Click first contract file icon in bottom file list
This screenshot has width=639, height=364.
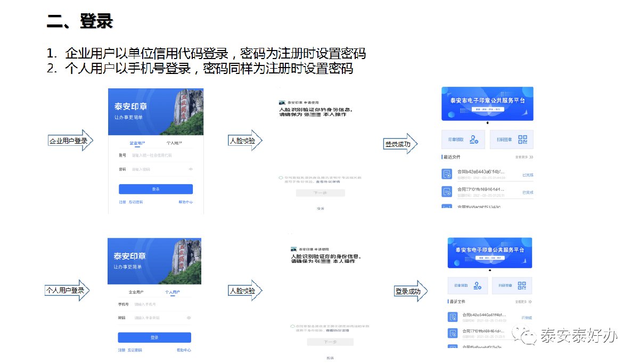(x=452, y=317)
